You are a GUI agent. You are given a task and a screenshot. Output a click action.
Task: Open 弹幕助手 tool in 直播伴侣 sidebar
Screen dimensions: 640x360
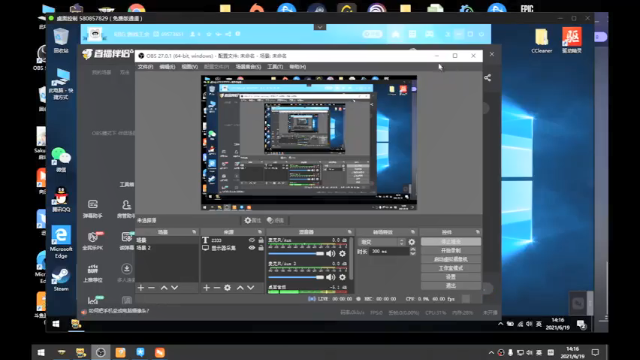(x=93, y=209)
